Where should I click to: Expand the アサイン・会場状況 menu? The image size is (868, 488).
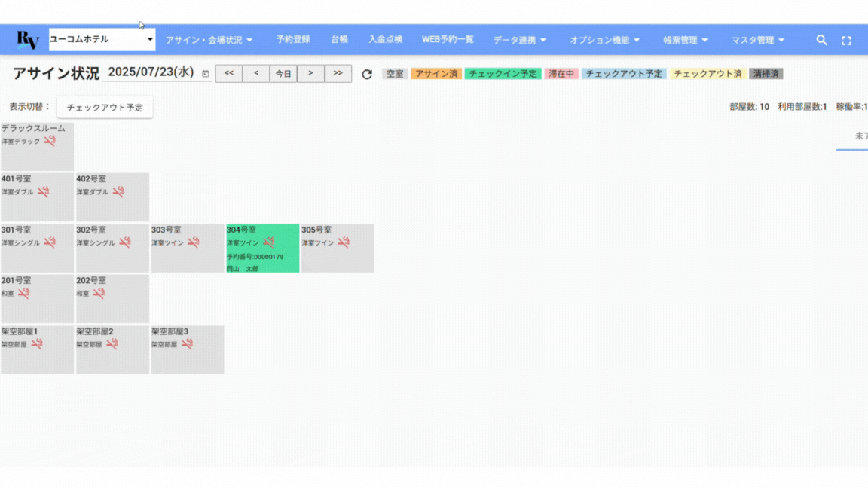(x=209, y=40)
